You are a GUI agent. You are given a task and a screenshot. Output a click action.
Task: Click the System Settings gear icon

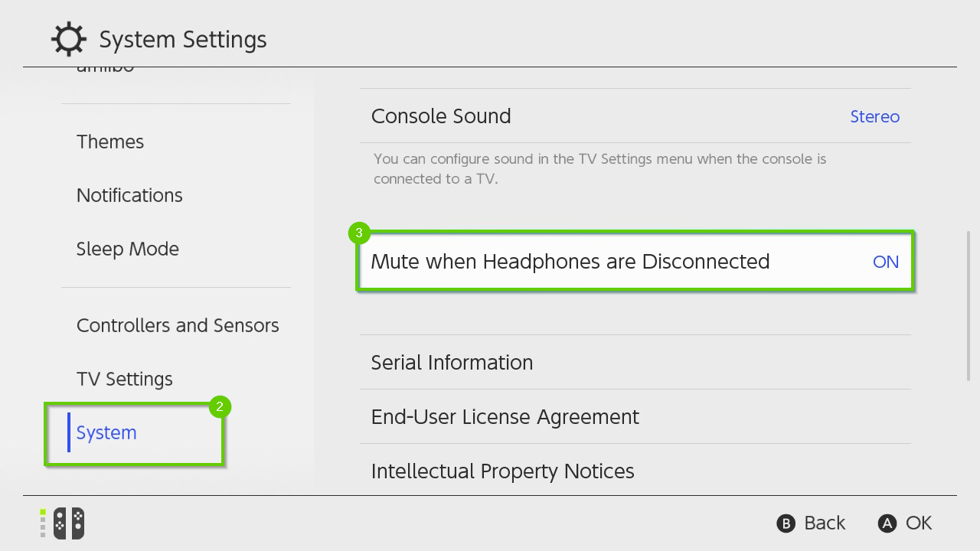pyautogui.click(x=68, y=39)
